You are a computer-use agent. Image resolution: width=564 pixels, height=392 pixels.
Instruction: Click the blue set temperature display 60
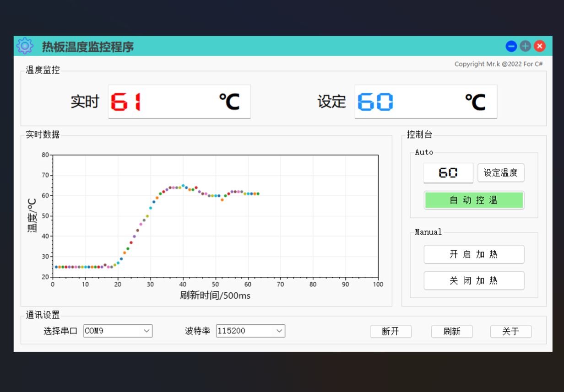pos(426,102)
